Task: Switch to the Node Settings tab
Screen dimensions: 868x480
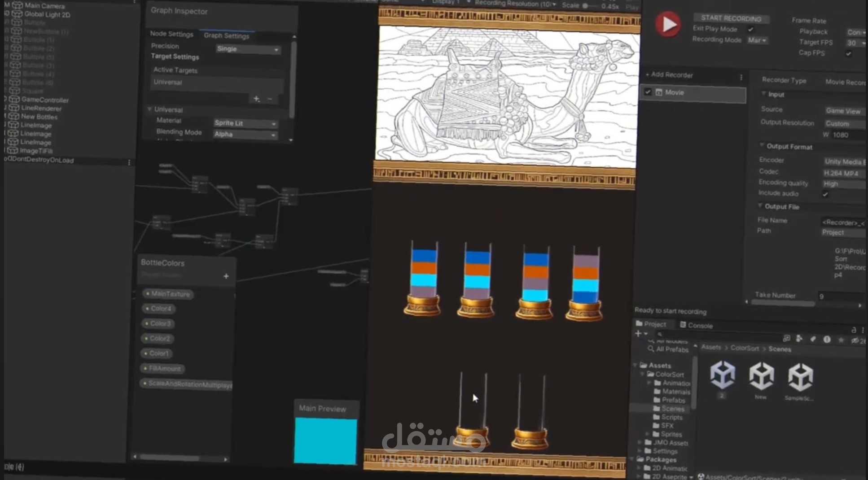Action: (x=171, y=34)
